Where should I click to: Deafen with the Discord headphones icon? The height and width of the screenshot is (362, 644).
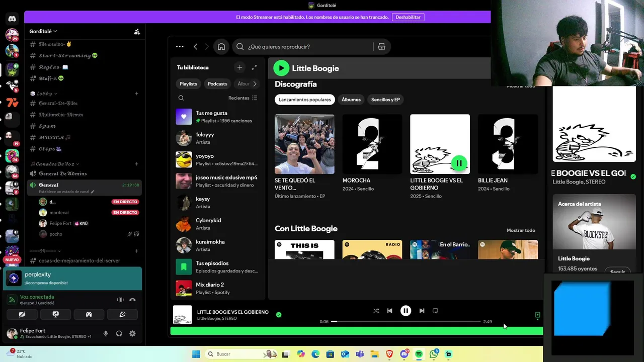pos(119,333)
